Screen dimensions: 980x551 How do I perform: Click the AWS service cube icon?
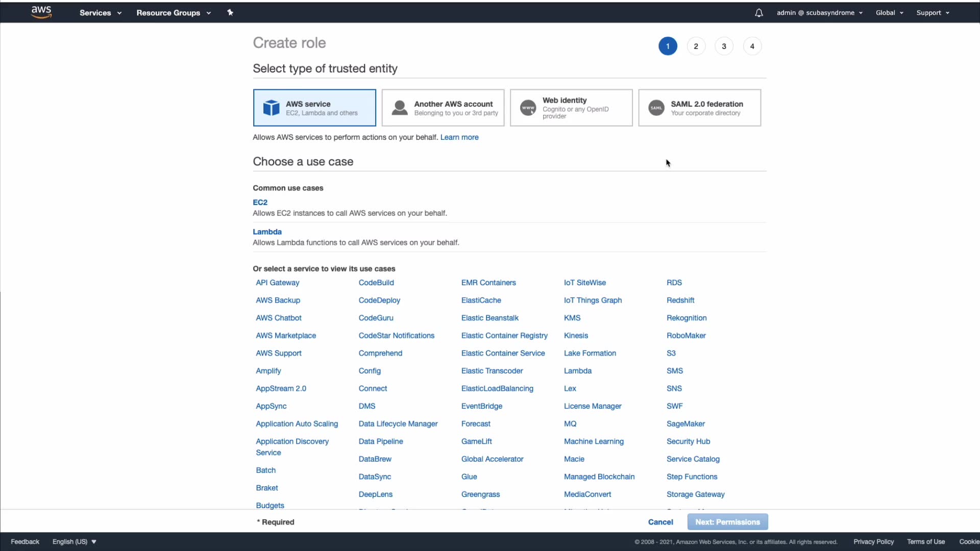tap(271, 108)
